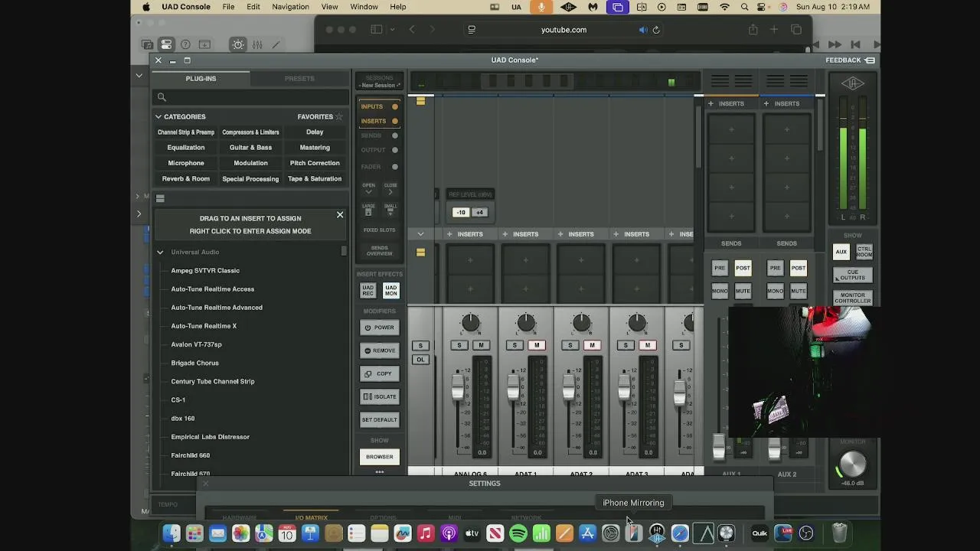Toggle MONO on AUX 2
The width and height of the screenshot is (980, 551).
(x=775, y=291)
